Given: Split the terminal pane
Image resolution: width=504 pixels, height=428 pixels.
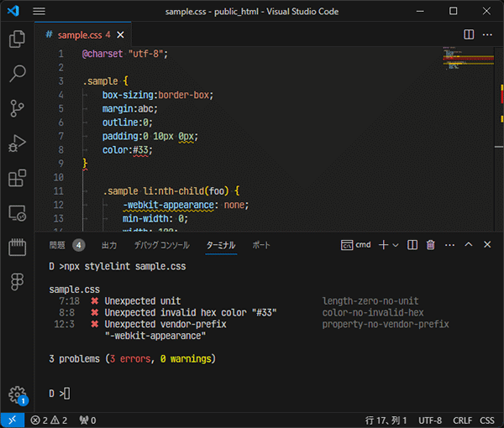Looking at the screenshot, I should pos(412,245).
